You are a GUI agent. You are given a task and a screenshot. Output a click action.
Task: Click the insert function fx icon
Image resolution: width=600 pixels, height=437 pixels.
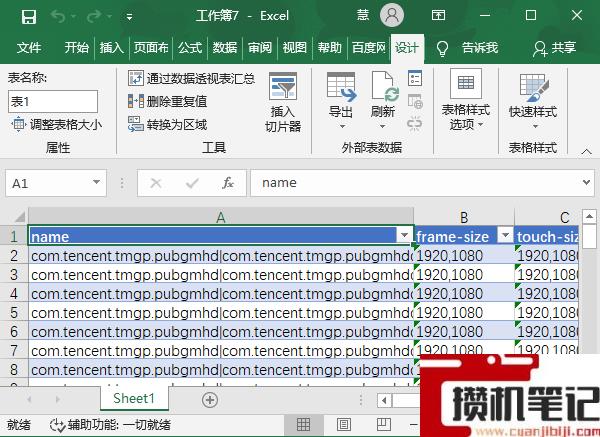[x=228, y=183]
